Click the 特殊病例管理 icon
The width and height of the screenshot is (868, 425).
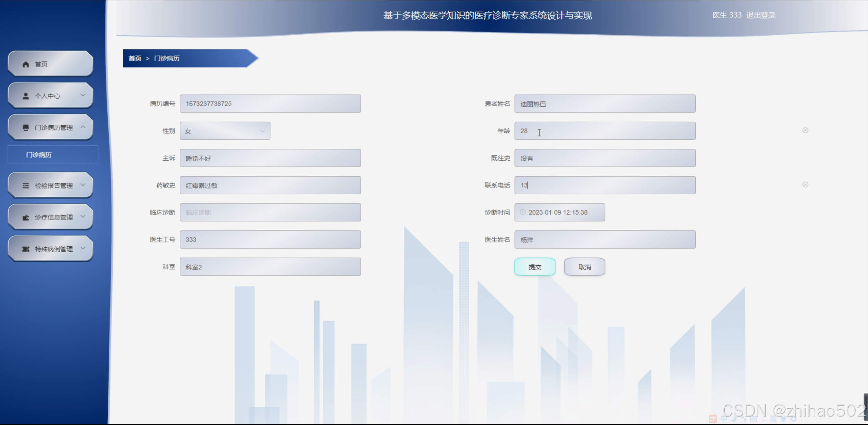pyautogui.click(x=26, y=249)
